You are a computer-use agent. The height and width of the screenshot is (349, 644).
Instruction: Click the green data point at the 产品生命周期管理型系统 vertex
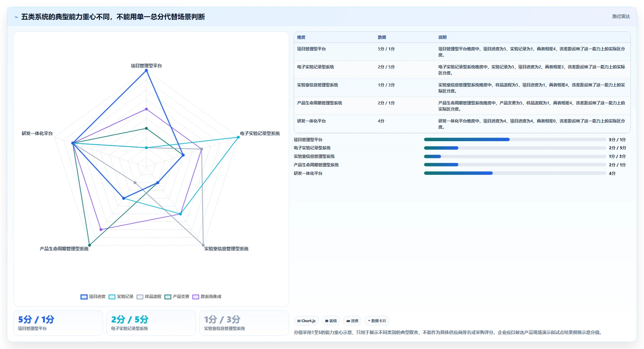point(89,245)
